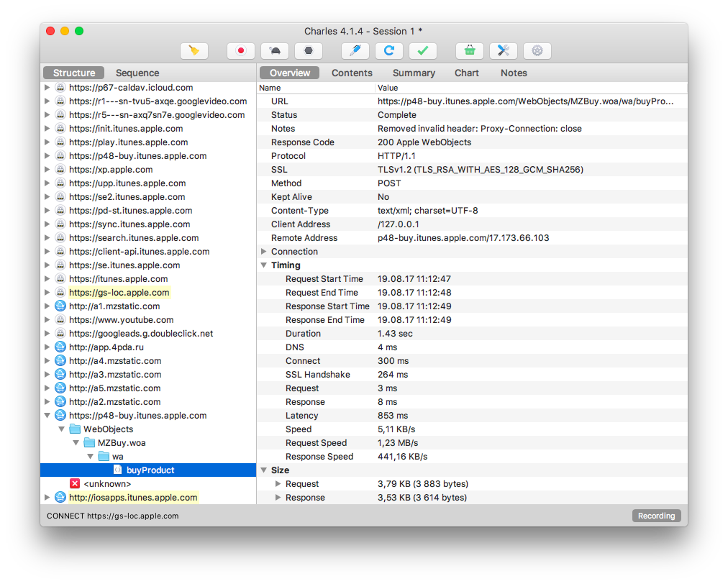The height and width of the screenshot is (584, 728).
Task: Open settings with the gear icon
Action: pos(537,50)
